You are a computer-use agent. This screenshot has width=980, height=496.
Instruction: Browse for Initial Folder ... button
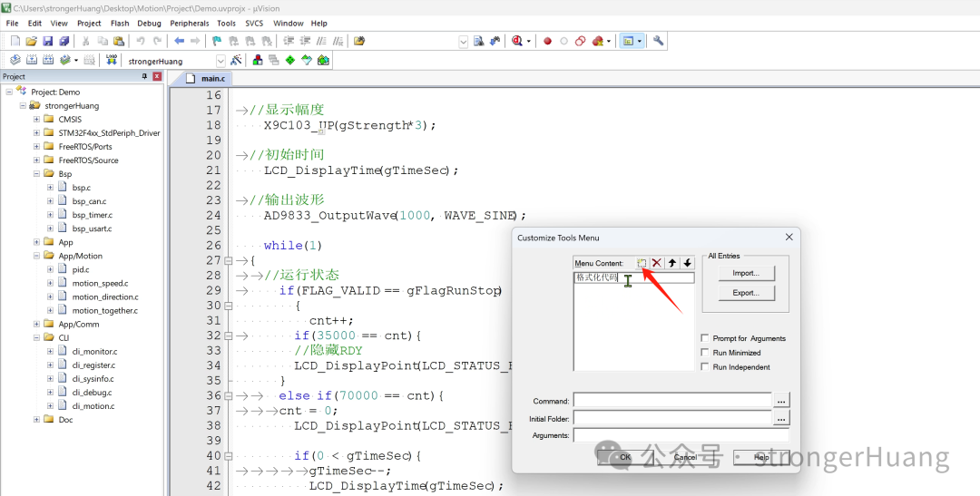[781, 417]
